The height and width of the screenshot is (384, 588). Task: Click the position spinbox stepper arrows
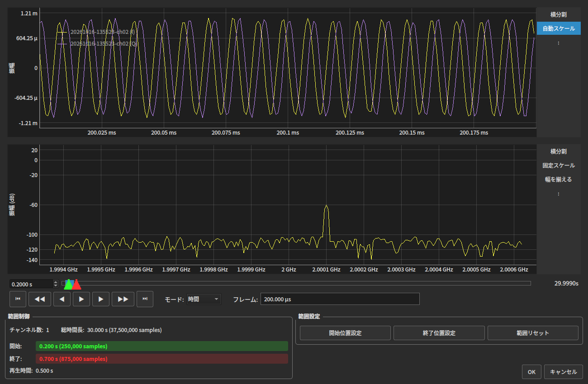click(56, 284)
